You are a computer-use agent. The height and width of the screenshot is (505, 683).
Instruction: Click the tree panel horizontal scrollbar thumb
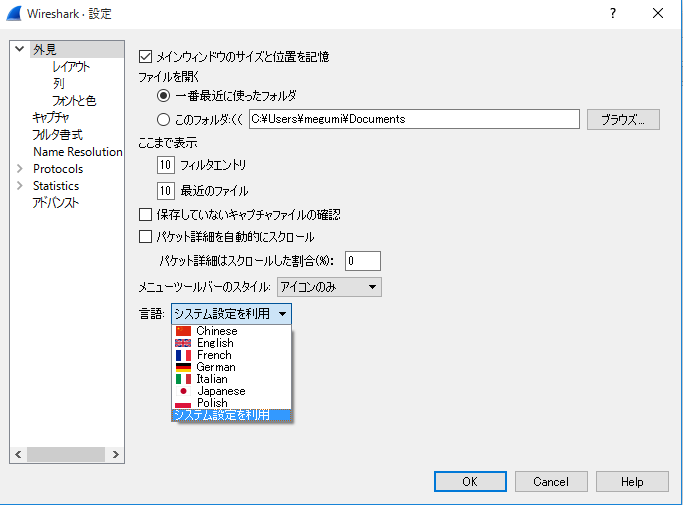tap(66, 454)
